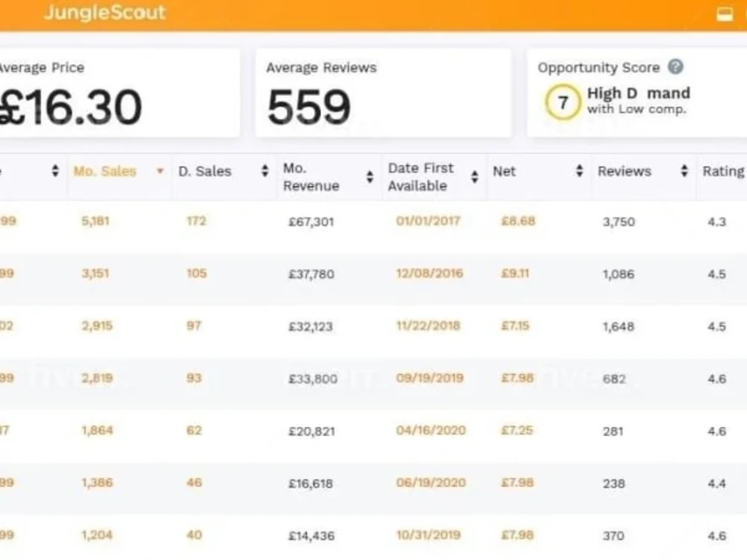The height and width of the screenshot is (560, 747).
Task: Open date 12/08/2016 entry
Action: click(430, 273)
